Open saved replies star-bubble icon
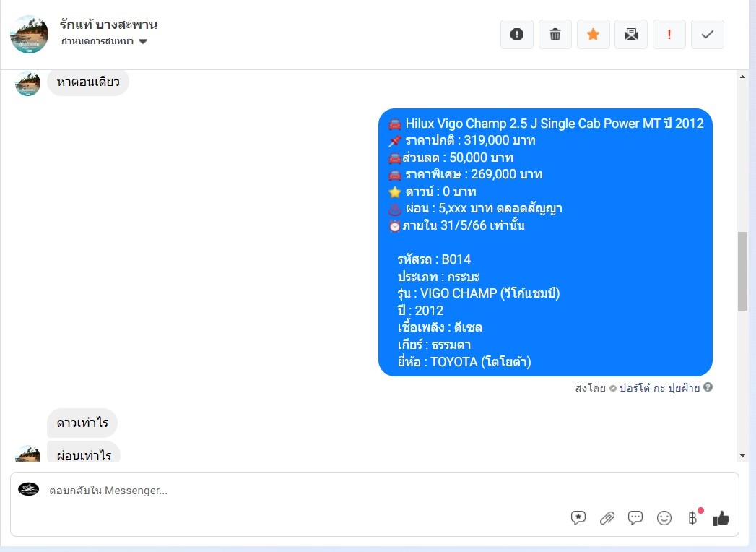 (x=578, y=518)
